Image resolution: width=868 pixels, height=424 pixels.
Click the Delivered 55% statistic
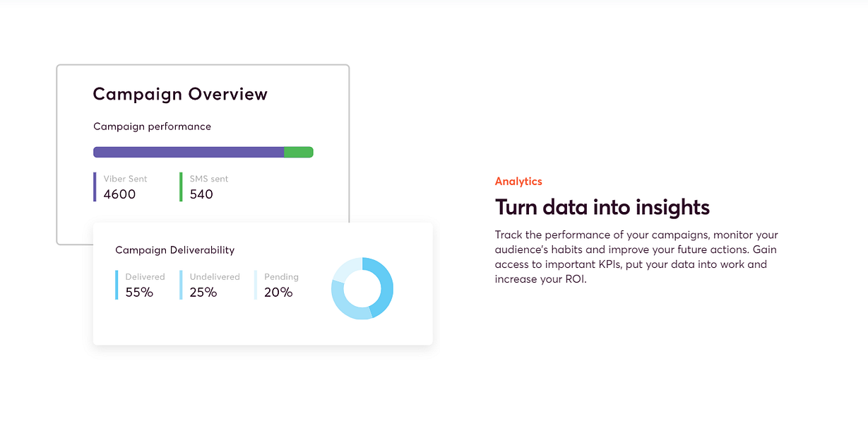point(140,292)
